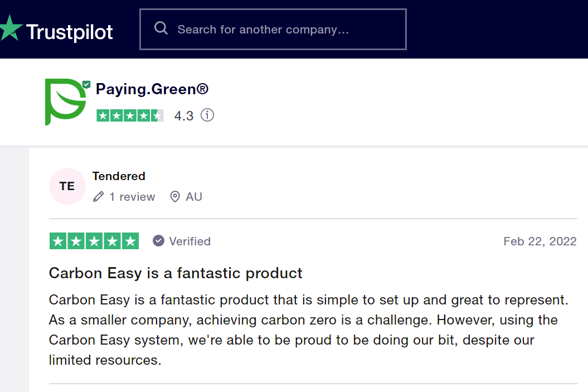The image size is (588, 392).
Task: Click the Trustpilot wordmark text
Action: pyautogui.click(x=69, y=32)
